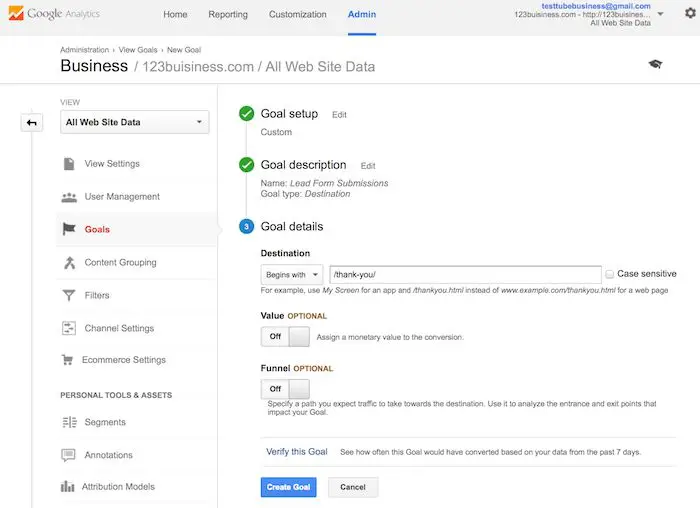700x508 pixels.
Task: Click the Verify this Goal link
Action: (297, 452)
